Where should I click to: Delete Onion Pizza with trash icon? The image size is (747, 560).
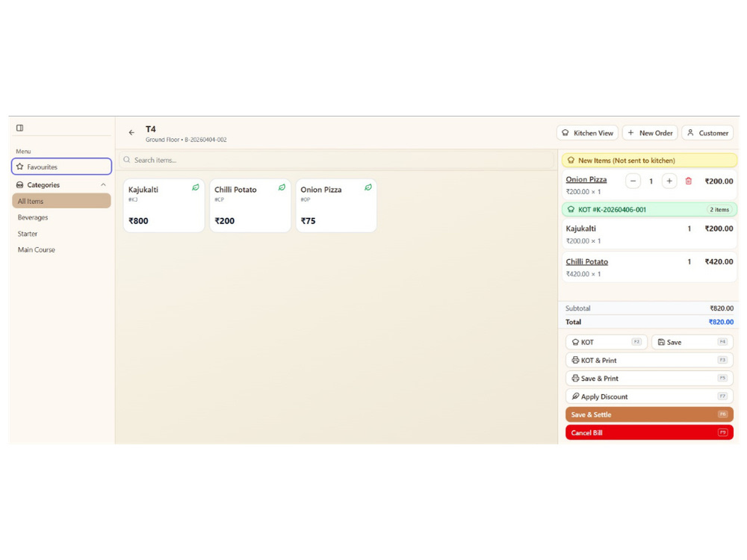(689, 181)
